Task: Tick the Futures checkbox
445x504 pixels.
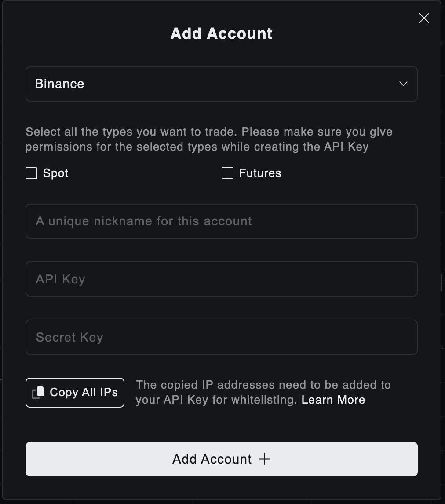Action: click(227, 173)
